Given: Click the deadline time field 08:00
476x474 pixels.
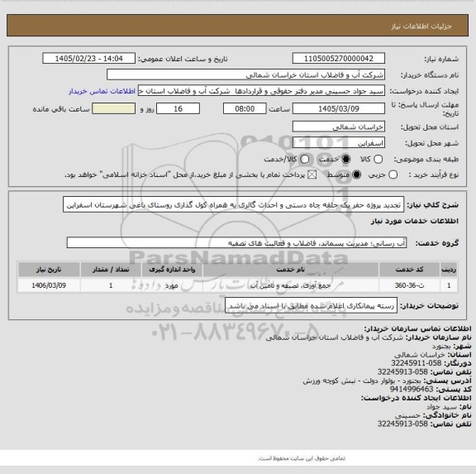Looking at the screenshot, I should tap(245, 108).
